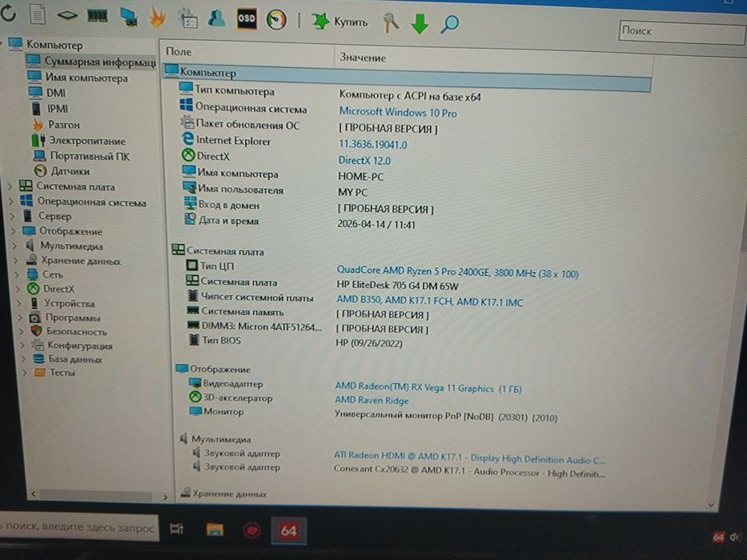
Task: Open the key license toolbar icon
Action: [x=391, y=22]
